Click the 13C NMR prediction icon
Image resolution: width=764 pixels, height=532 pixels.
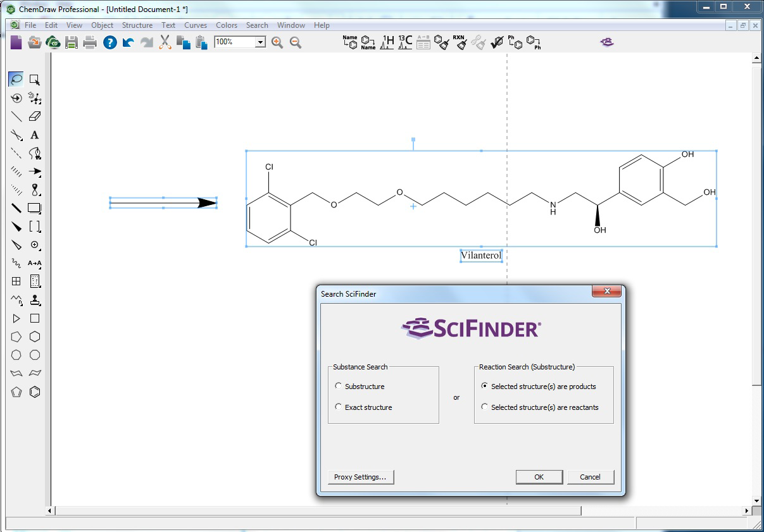tap(405, 42)
